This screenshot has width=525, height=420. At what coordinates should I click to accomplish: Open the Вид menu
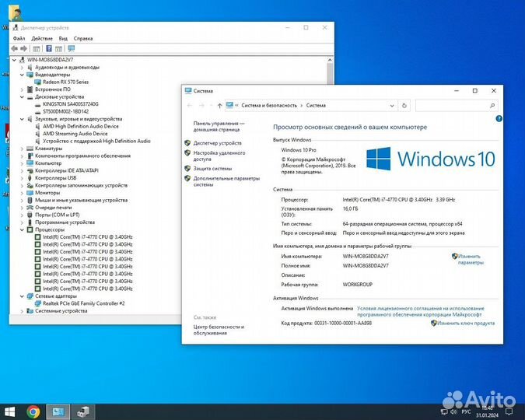pos(63,39)
